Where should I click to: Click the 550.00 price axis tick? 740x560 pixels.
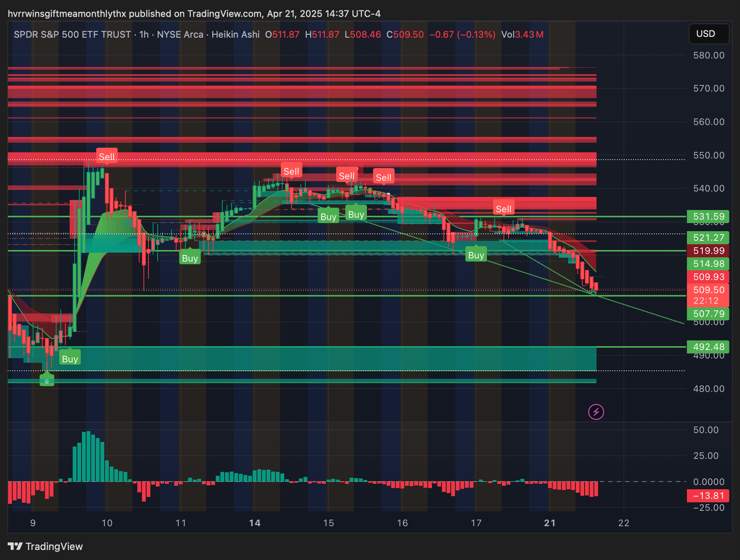tap(708, 155)
